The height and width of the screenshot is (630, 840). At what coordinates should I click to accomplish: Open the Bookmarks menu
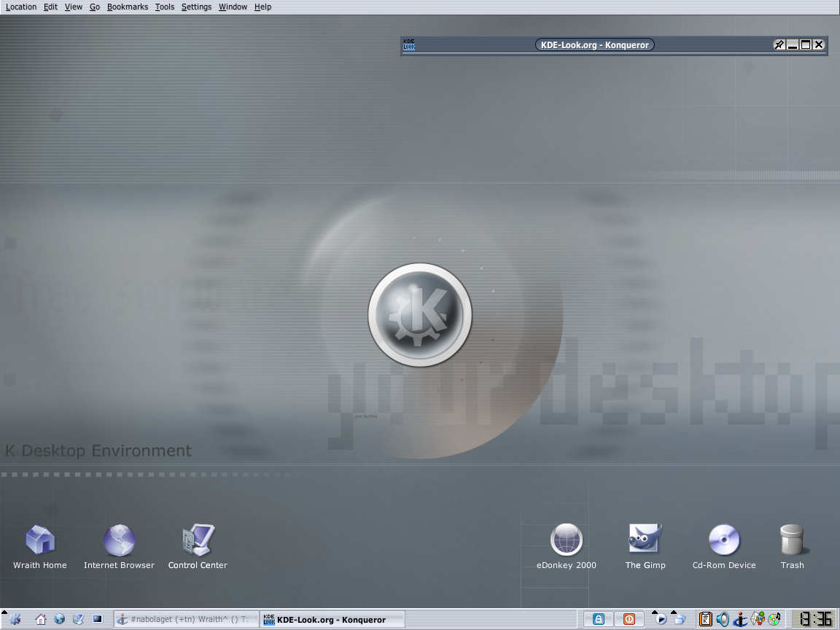(x=128, y=7)
